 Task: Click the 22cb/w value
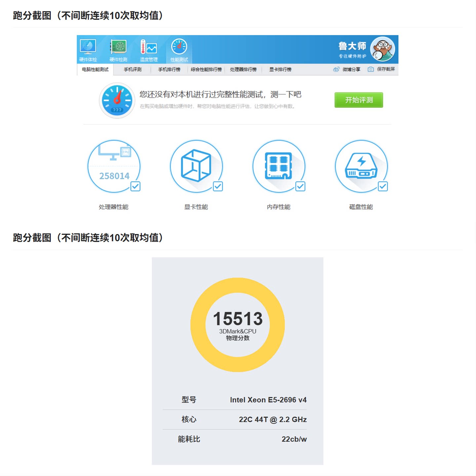click(x=294, y=439)
